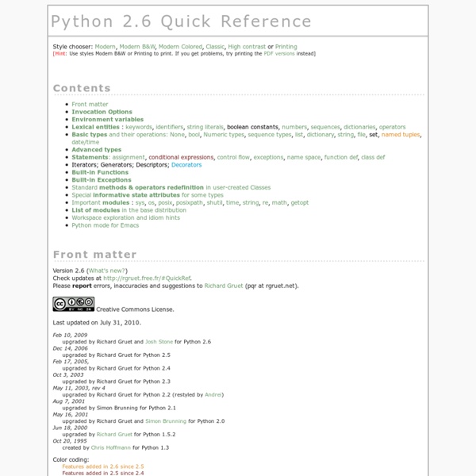Jump to Lexical entities section
The width and height of the screenshot is (476, 476).
96,127
